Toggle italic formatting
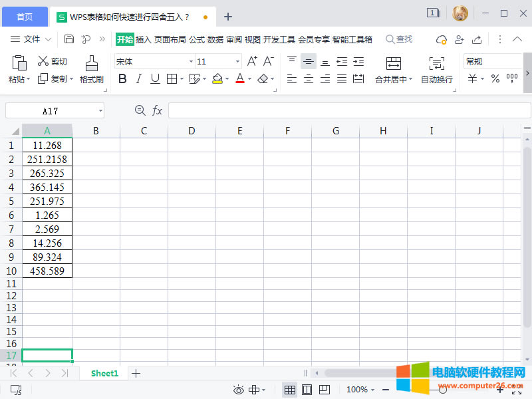Viewport: 532px width, 399px height. pos(139,78)
